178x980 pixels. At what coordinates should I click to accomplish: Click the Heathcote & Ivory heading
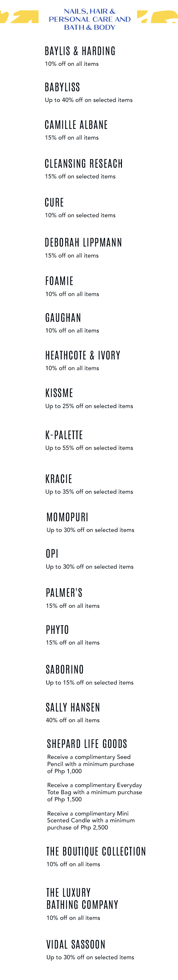pyautogui.click(x=83, y=355)
